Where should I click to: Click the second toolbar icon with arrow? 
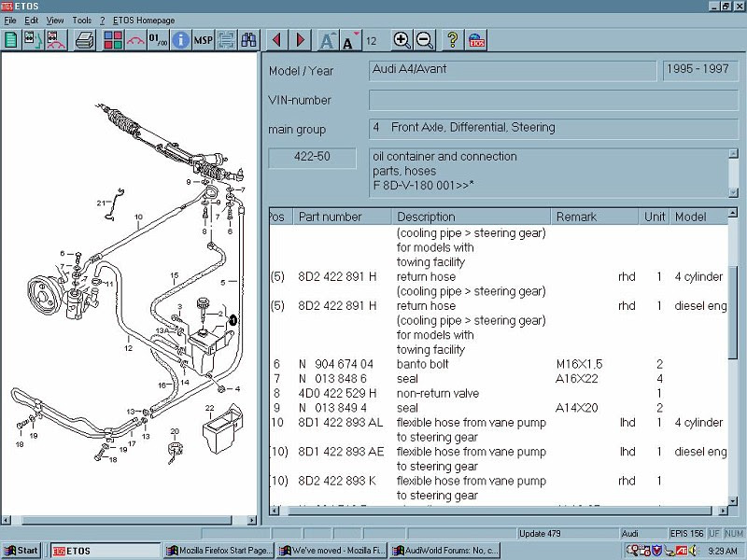(x=33, y=40)
